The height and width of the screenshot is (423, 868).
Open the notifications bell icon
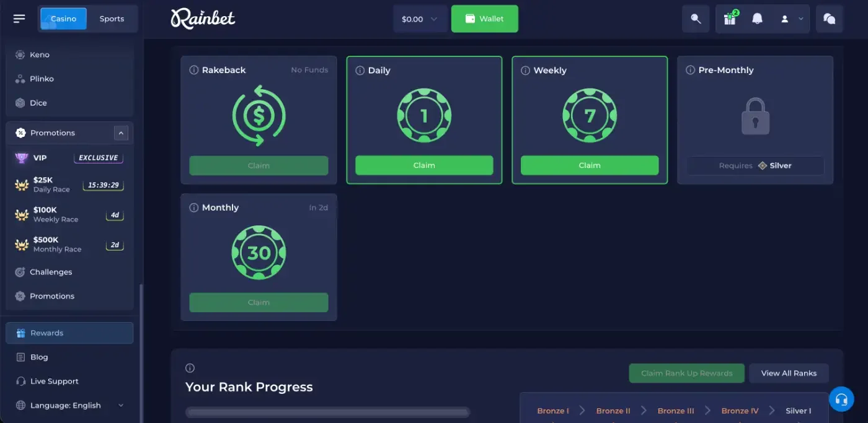(757, 19)
